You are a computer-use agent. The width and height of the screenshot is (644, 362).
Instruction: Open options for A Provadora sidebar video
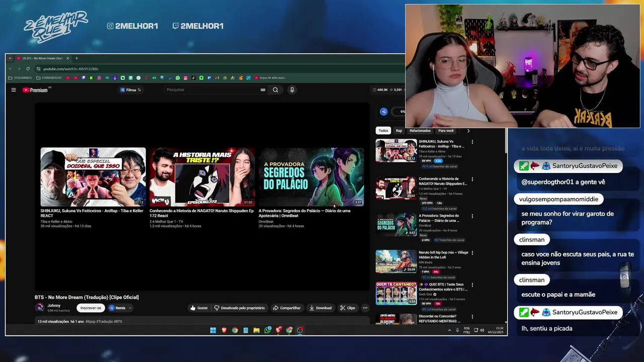(x=472, y=216)
